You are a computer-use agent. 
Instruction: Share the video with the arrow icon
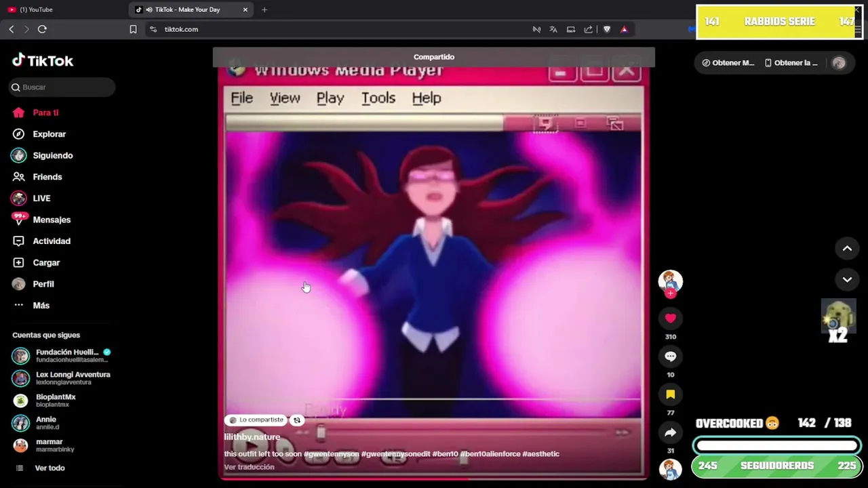point(671,432)
